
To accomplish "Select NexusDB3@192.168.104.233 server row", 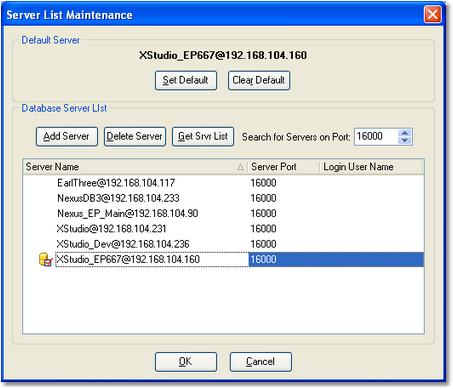I will point(223,198).
